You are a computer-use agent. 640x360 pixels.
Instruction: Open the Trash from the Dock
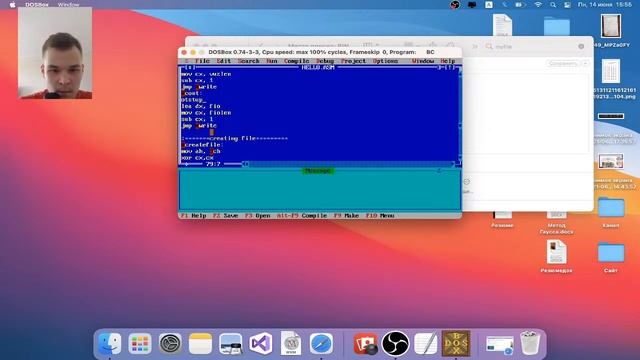pos(530,344)
